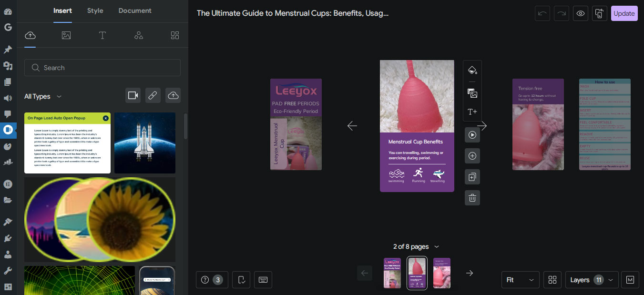Switch to the Document tab
This screenshot has width=644, height=295.
pos(135,10)
